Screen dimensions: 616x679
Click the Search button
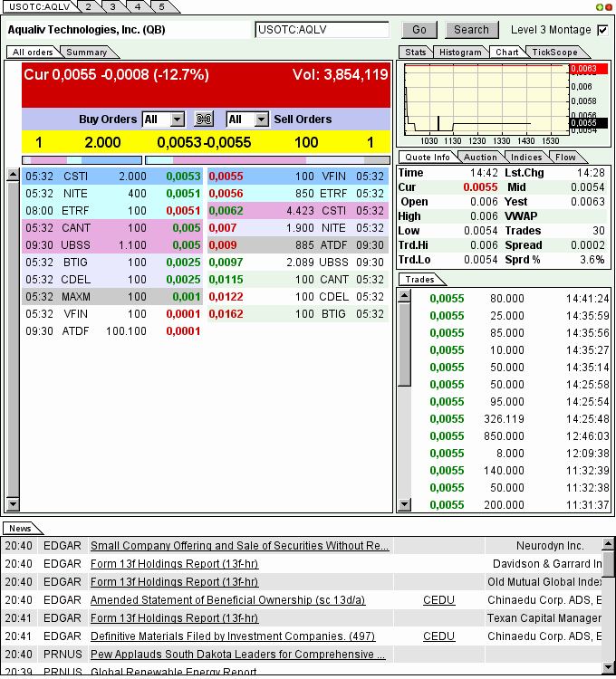pos(471,30)
